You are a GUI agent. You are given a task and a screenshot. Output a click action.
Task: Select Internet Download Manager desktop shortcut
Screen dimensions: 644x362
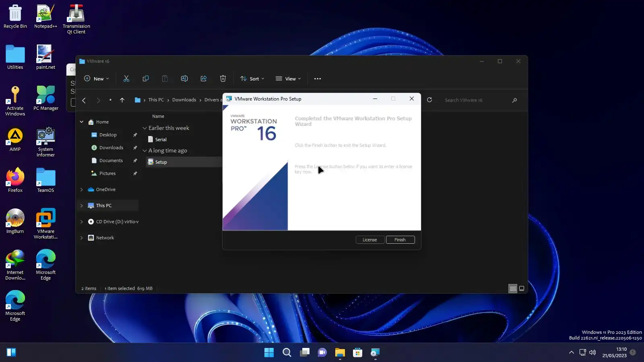15,265
